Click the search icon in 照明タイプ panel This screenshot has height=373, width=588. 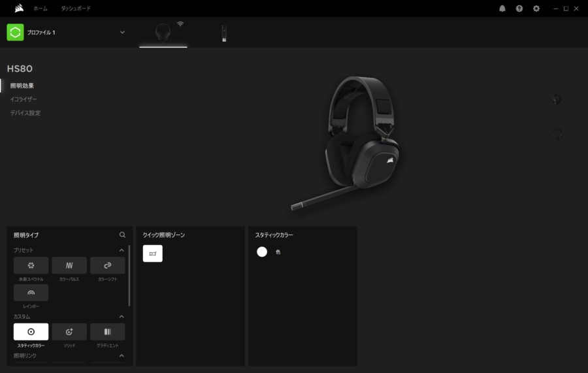click(122, 235)
